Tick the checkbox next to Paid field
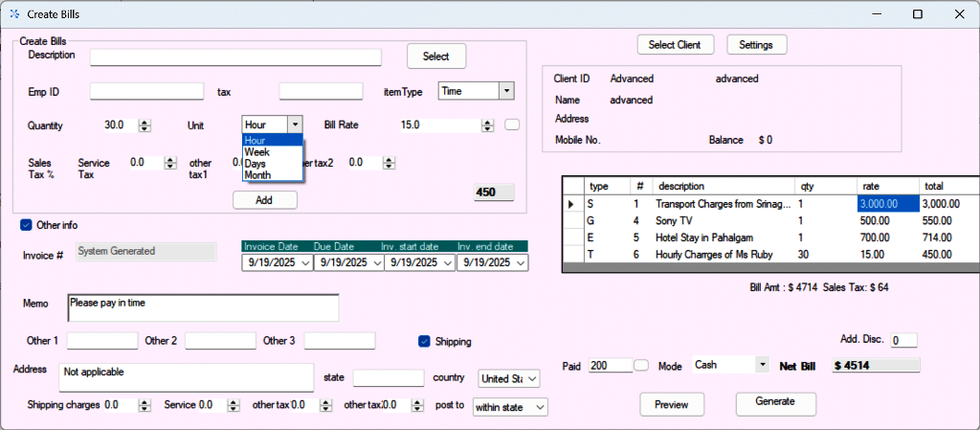Screen dimensions: 980x430 click(x=641, y=365)
